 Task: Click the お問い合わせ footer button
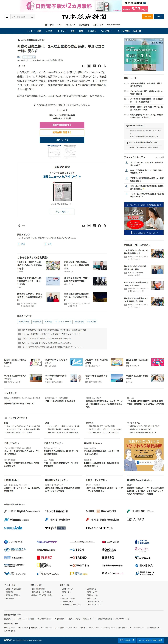127,640
